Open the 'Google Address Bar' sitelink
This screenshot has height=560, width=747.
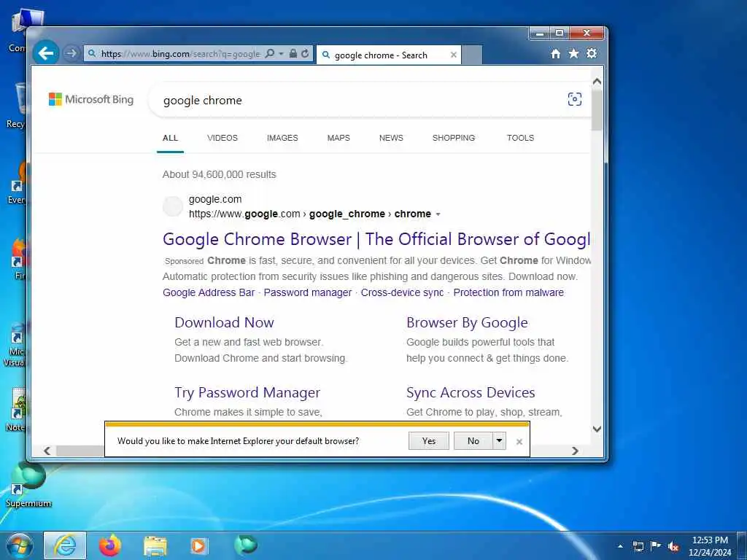pyautogui.click(x=209, y=292)
